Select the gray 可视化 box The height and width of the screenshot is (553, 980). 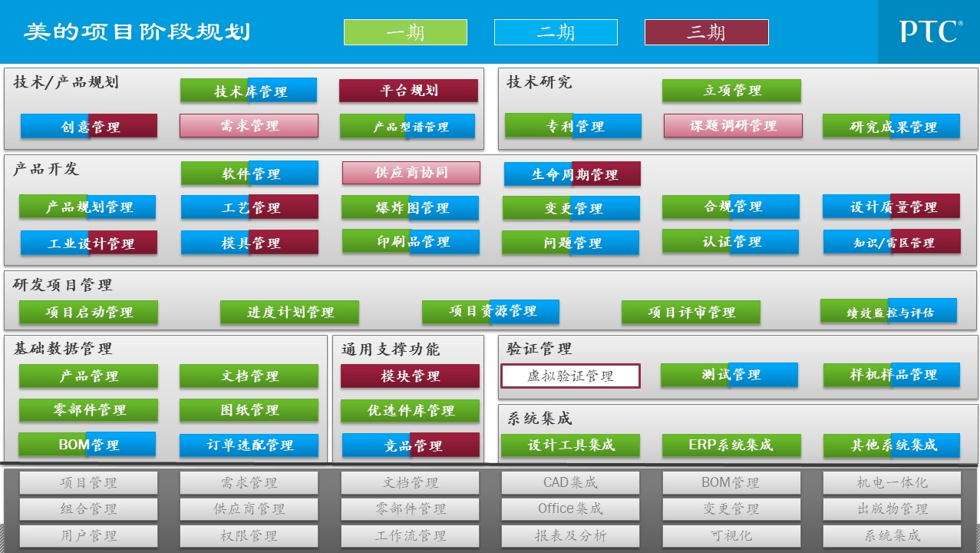click(731, 535)
